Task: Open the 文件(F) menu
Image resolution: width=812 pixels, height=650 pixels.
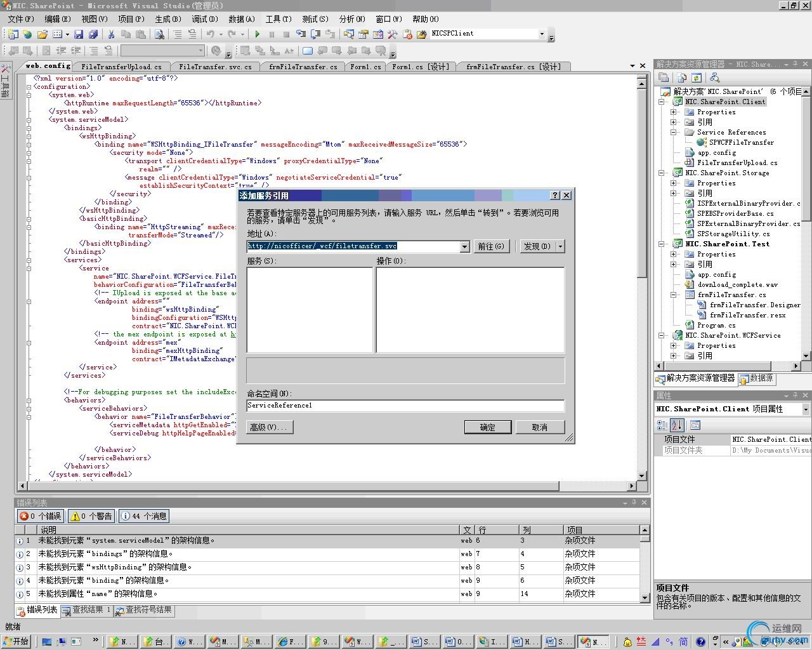Action: (20, 19)
